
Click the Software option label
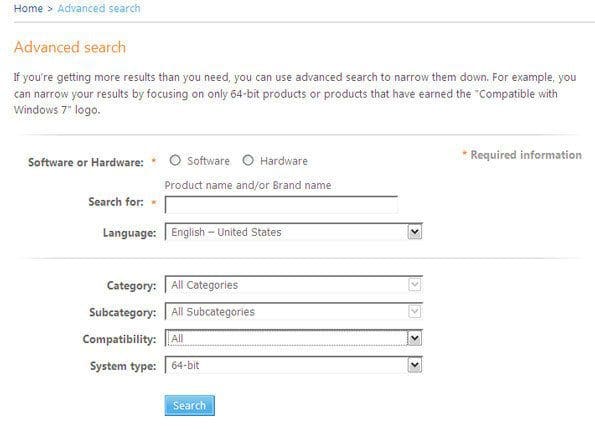(208, 161)
